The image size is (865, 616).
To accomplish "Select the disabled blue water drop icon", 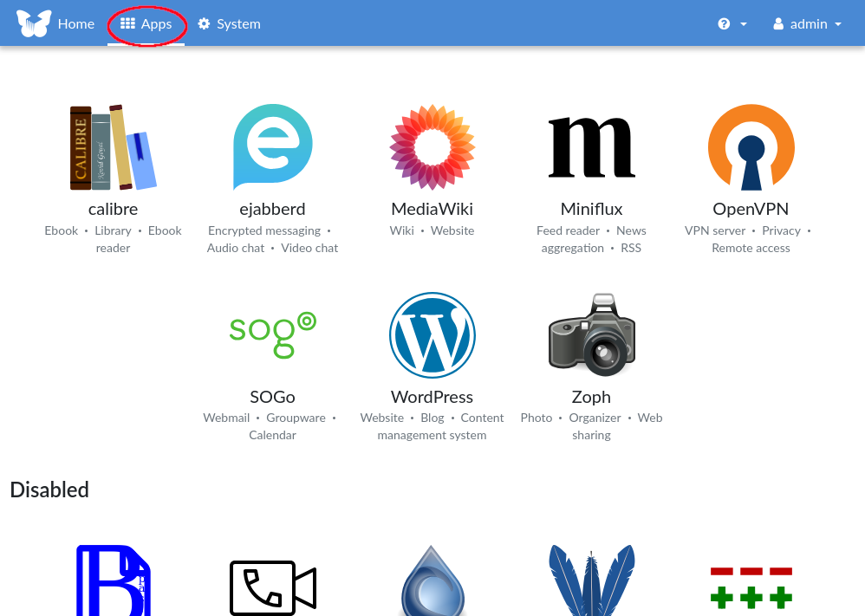I will click(x=432, y=582).
